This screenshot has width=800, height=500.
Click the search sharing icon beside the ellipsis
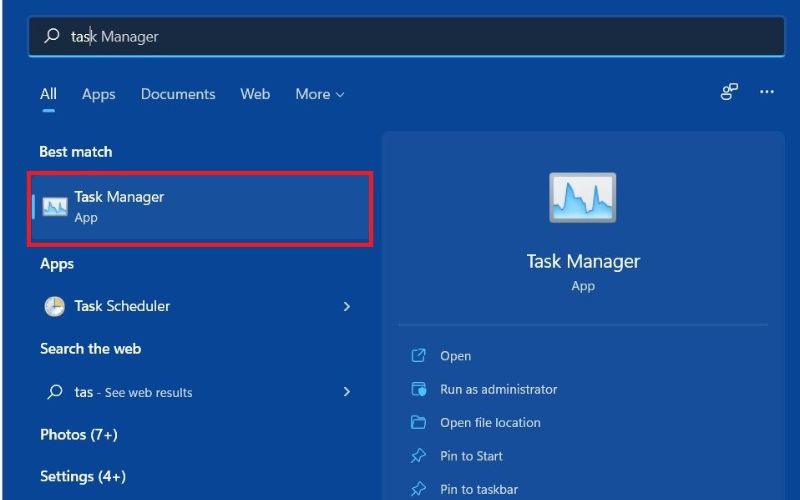pyautogui.click(x=729, y=92)
